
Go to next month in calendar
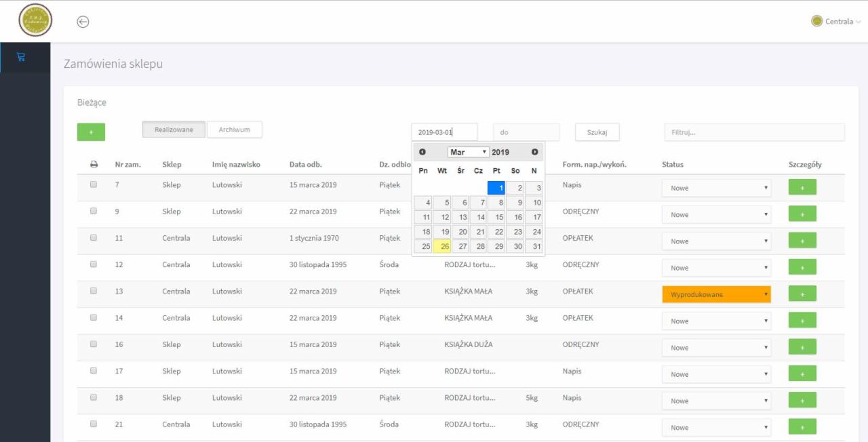pyautogui.click(x=534, y=152)
